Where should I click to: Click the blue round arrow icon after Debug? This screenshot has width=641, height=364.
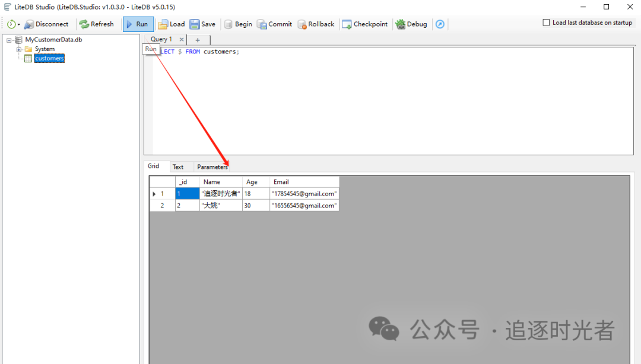(x=440, y=24)
